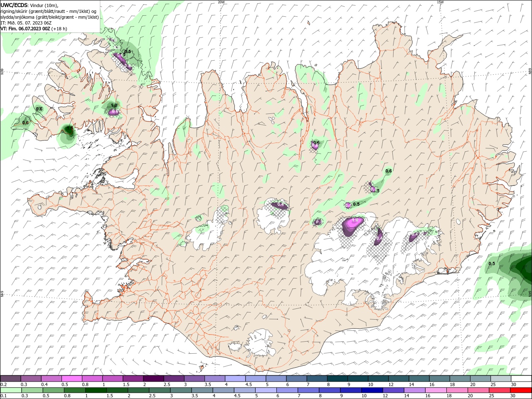Pick the 25–30 red-pink swatch in rain scale
The image size is (532, 399).
(x=499, y=390)
